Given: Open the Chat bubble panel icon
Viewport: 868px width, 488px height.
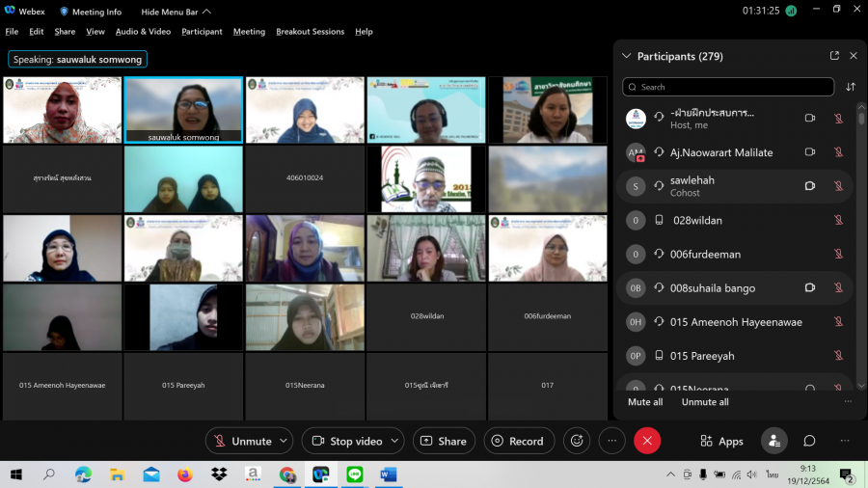Looking at the screenshot, I should click(809, 441).
